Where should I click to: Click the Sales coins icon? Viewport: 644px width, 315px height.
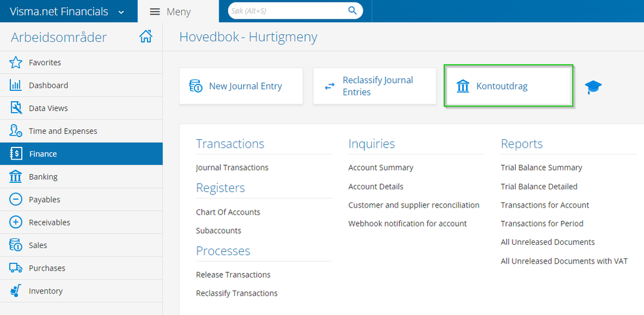[15, 245]
